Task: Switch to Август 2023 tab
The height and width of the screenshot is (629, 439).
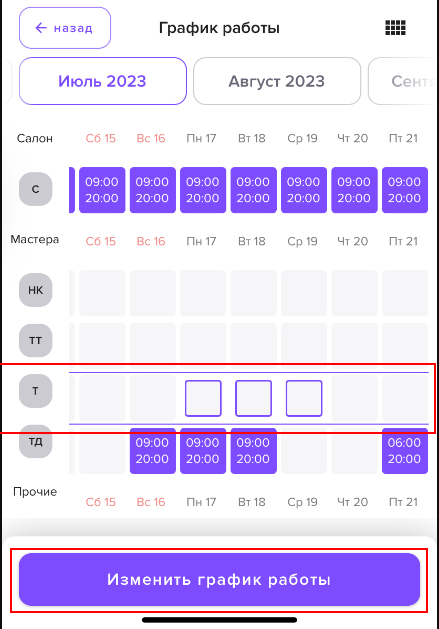Action: 277,81
